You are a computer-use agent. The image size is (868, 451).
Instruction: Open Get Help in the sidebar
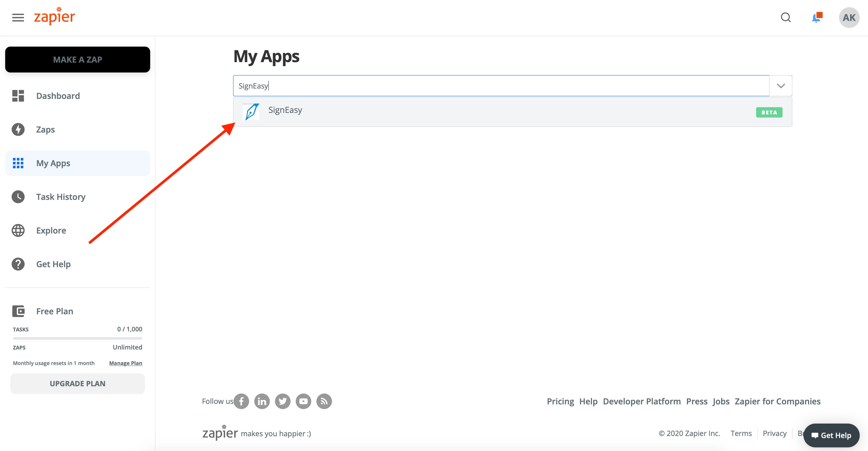click(x=77, y=264)
